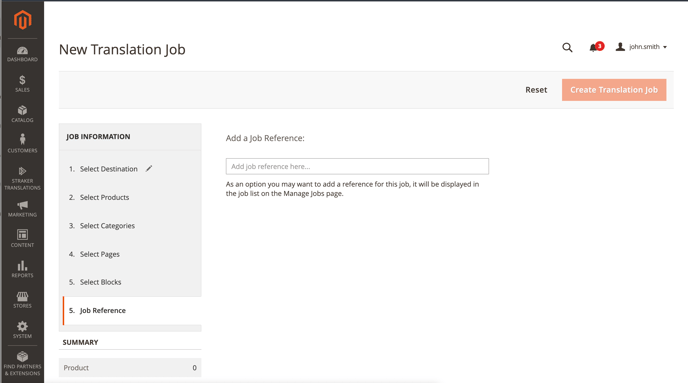Open the Stores sidebar section
688x383 pixels.
[x=22, y=300]
